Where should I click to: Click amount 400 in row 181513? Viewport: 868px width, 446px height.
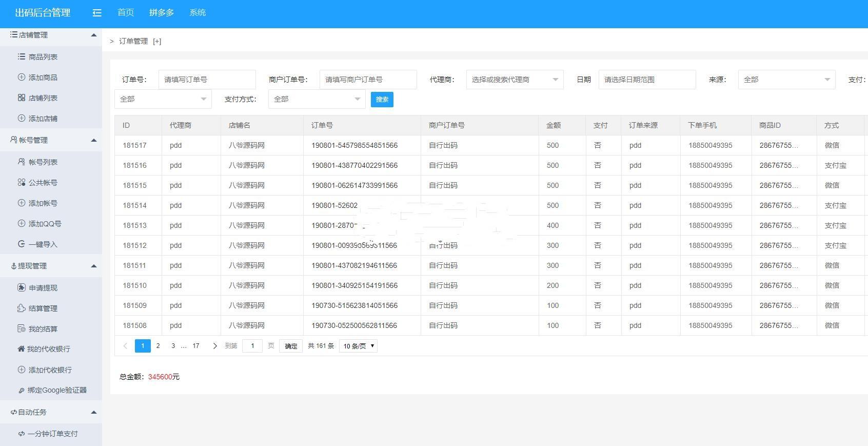tap(553, 226)
